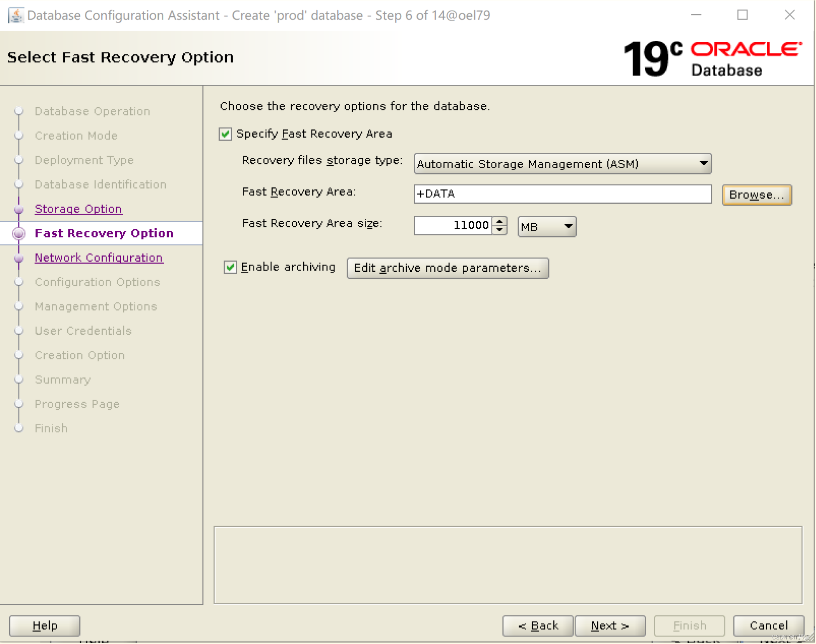816x644 pixels.
Task: Click the Finish step label in sidebar
Action: 51,428
